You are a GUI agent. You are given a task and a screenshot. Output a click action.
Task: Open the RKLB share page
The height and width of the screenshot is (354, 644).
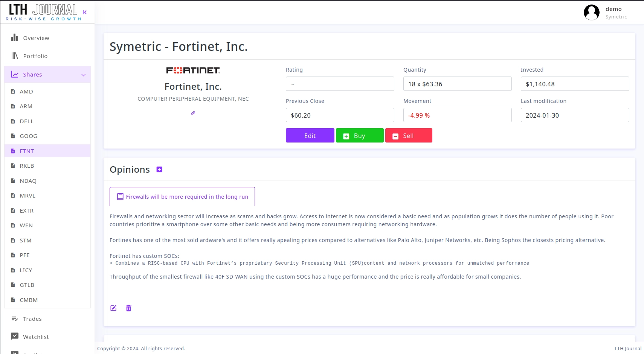[x=47, y=166]
